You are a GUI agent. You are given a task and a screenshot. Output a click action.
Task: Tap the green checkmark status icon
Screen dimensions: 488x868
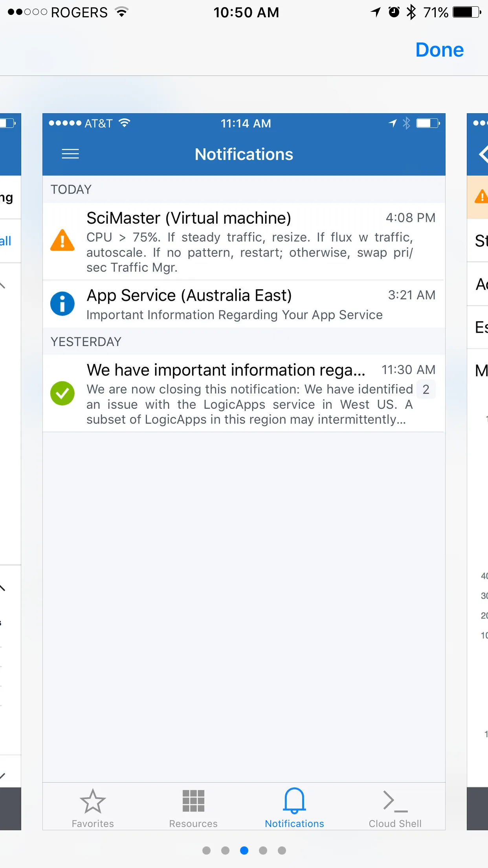62,393
